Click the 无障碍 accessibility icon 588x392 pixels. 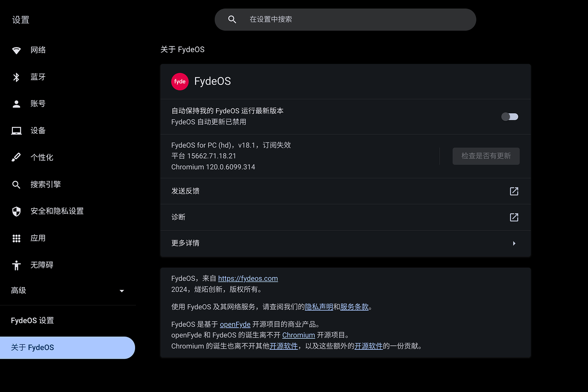click(x=16, y=265)
